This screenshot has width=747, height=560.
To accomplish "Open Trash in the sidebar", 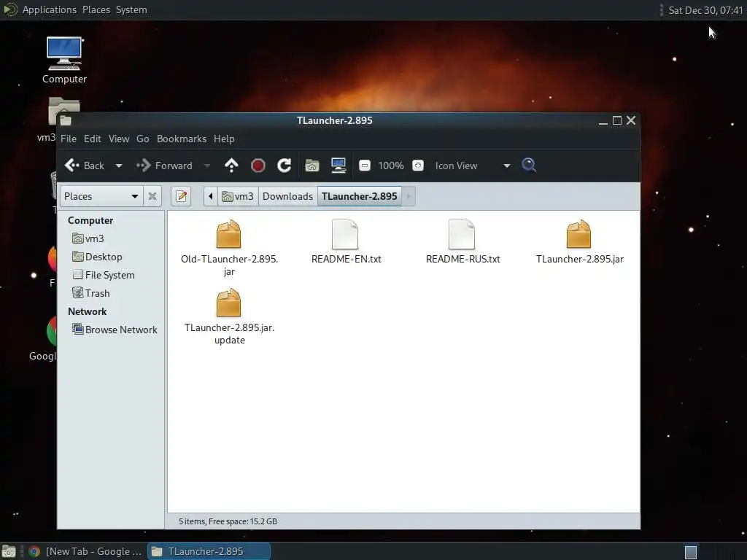I will pos(91,293).
